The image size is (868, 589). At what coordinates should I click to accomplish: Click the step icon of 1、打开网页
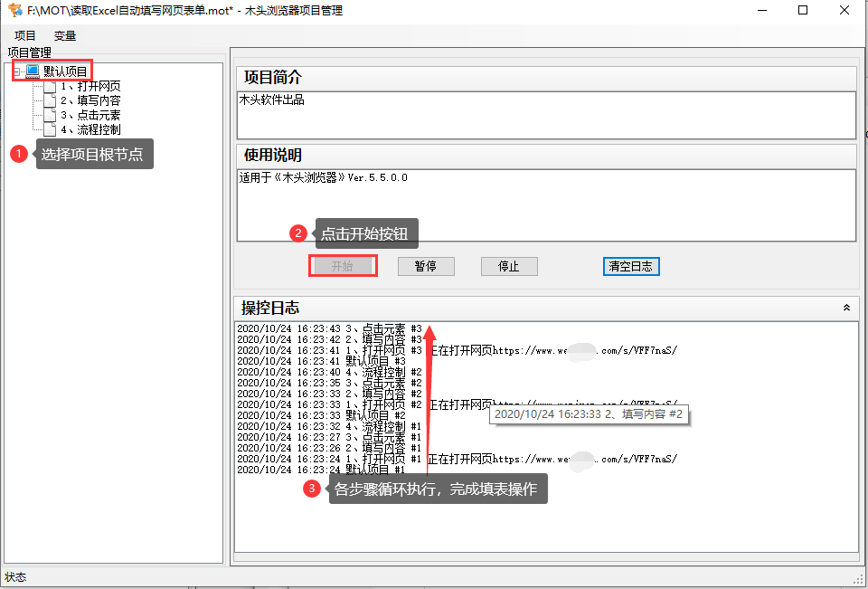(49, 85)
